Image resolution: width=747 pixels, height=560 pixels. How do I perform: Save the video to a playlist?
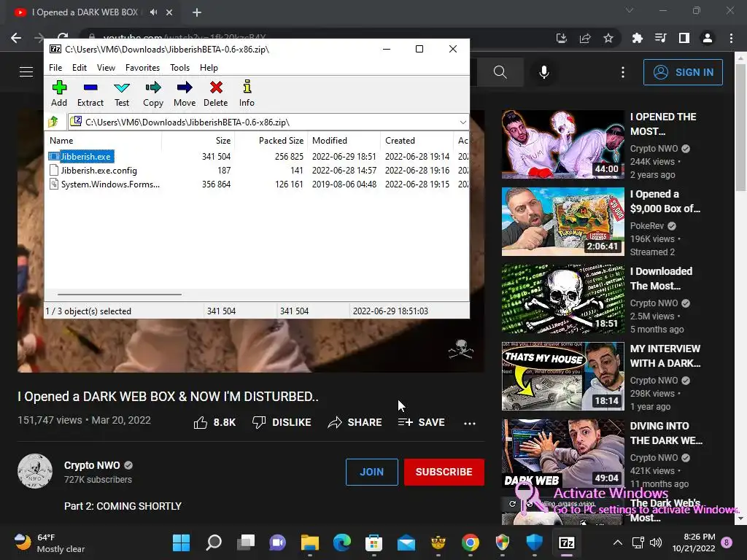pyautogui.click(x=422, y=422)
